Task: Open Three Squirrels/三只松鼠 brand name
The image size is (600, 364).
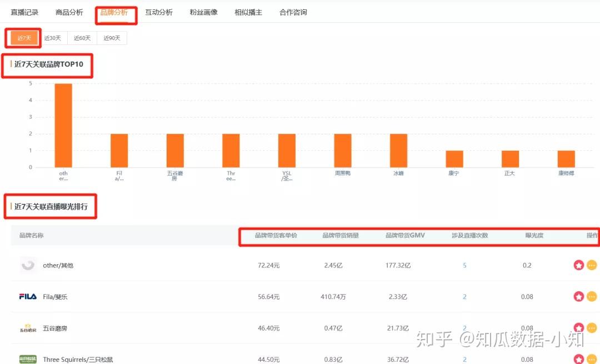Action: tap(78, 360)
